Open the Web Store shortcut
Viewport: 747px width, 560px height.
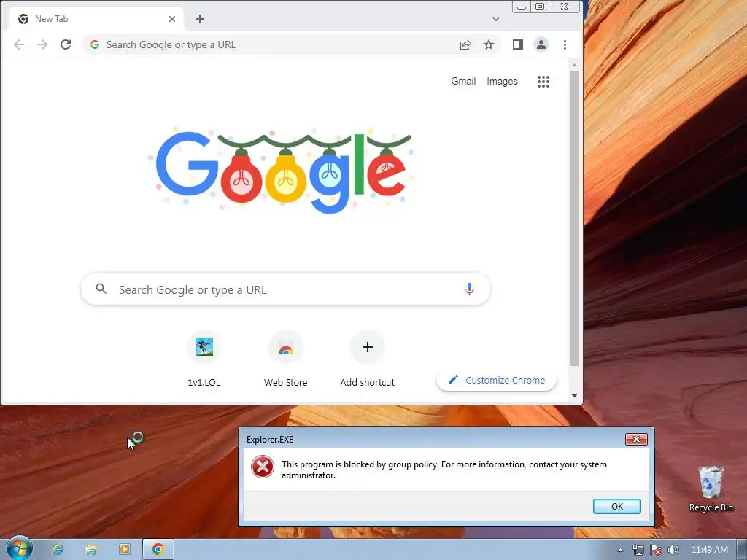click(286, 359)
